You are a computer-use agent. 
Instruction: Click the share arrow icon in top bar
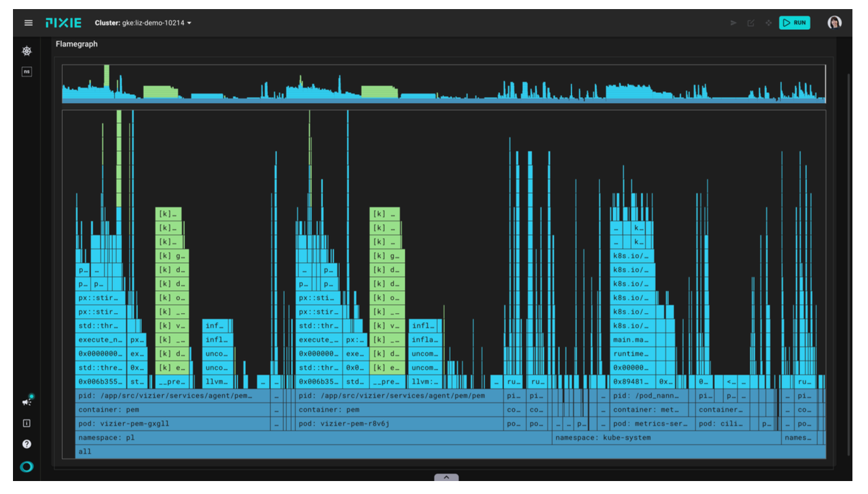pyautogui.click(x=734, y=23)
